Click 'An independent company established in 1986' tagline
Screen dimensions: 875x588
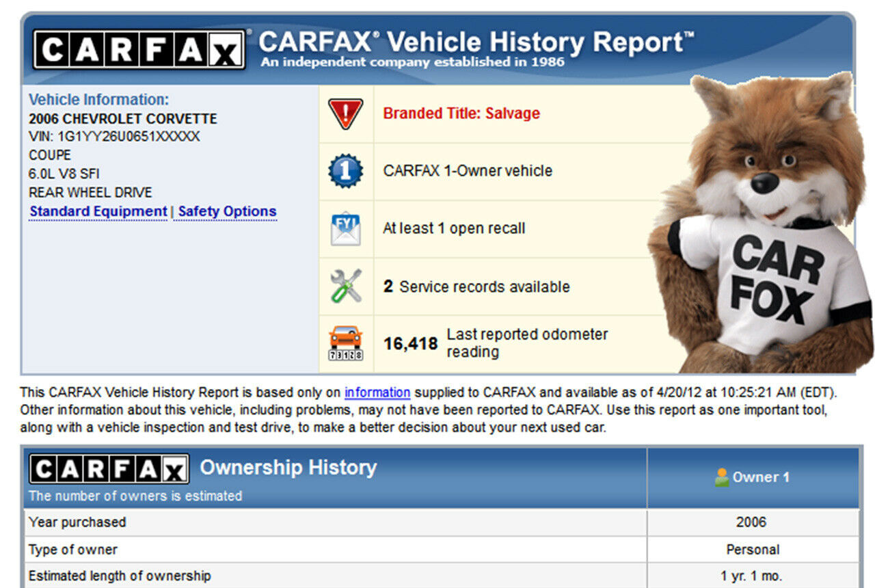[x=412, y=62]
